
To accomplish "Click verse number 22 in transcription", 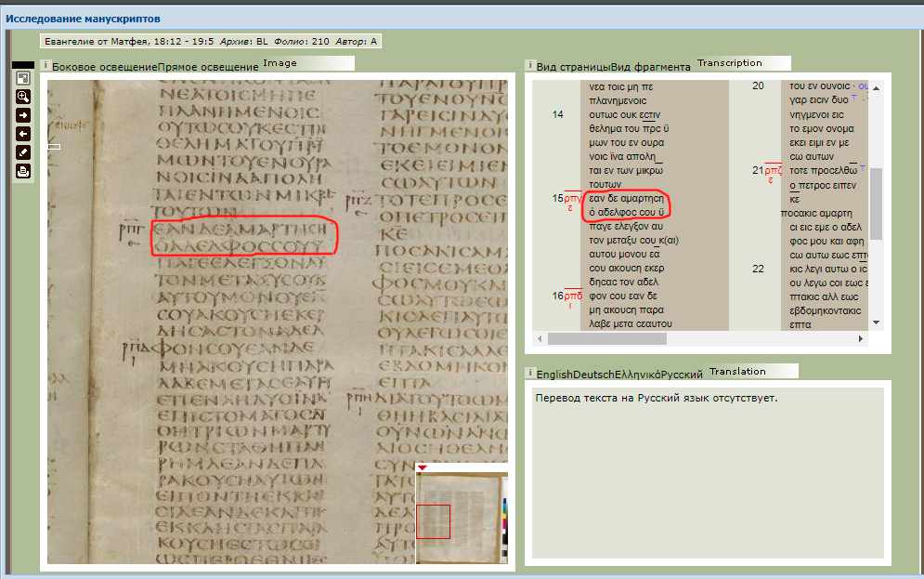I will (758, 269).
